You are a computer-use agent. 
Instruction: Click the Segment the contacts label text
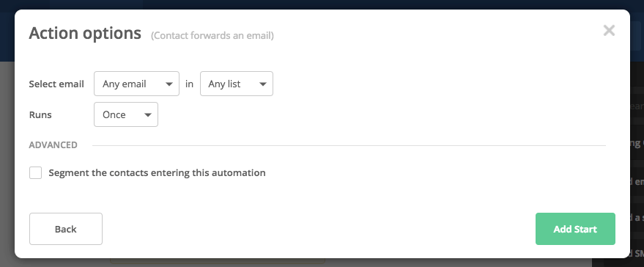click(157, 173)
